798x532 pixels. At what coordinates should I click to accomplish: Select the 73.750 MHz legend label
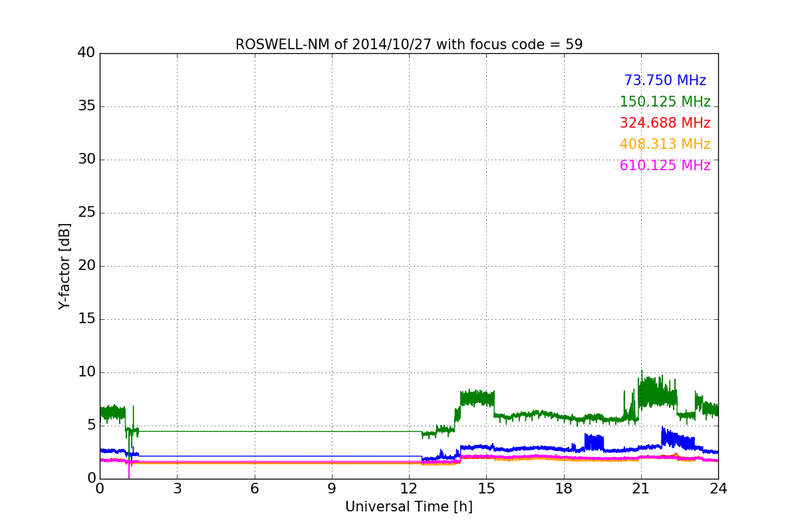pos(665,80)
